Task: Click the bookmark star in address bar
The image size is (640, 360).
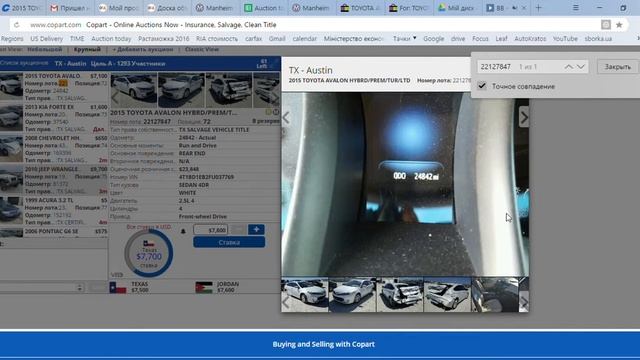Action: point(619,25)
